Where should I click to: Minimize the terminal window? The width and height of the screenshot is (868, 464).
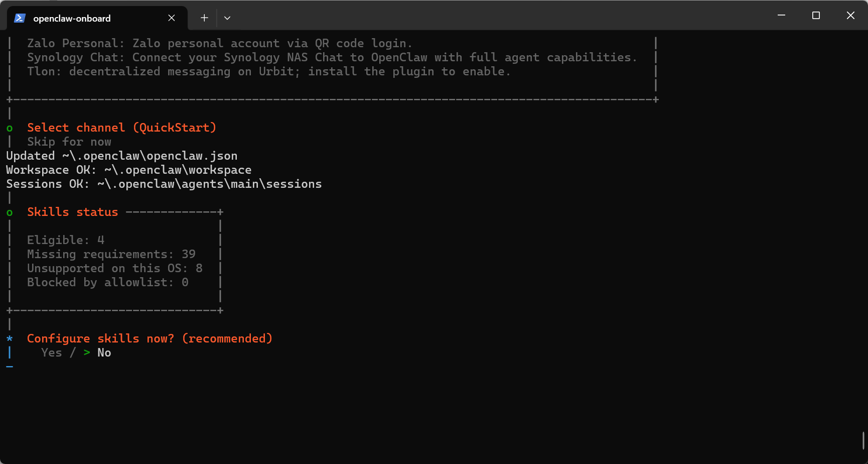[781, 16]
